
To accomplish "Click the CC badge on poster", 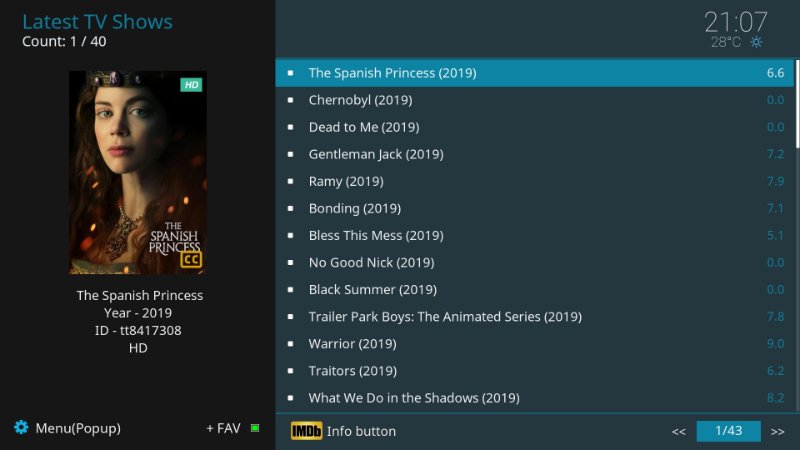I will [x=190, y=259].
